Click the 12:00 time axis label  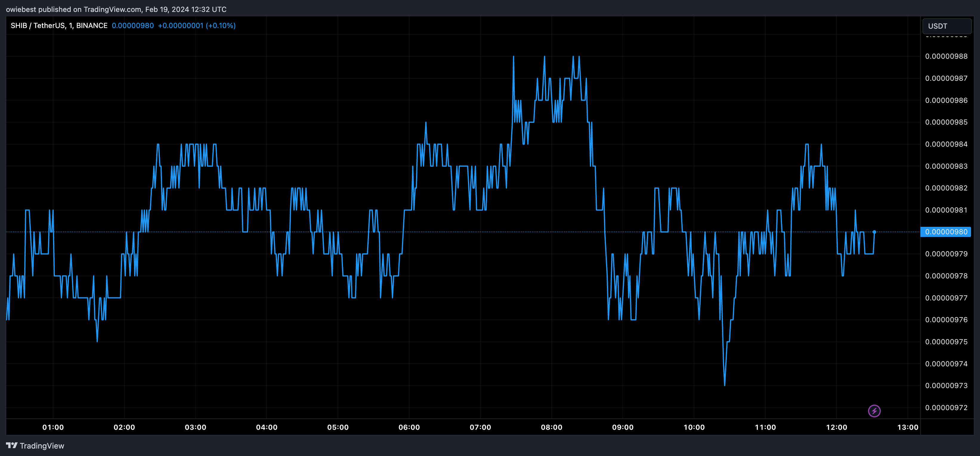836,427
